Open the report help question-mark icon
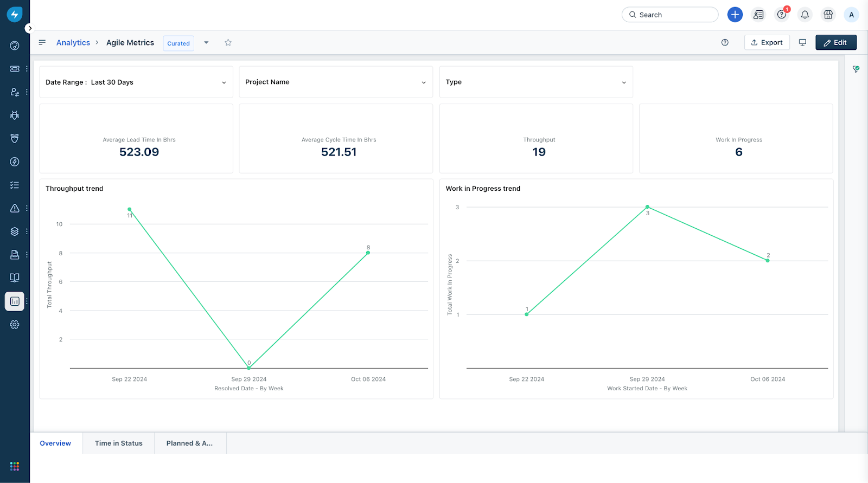The height and width of the screenshot is (483, 868). [725, 42]
